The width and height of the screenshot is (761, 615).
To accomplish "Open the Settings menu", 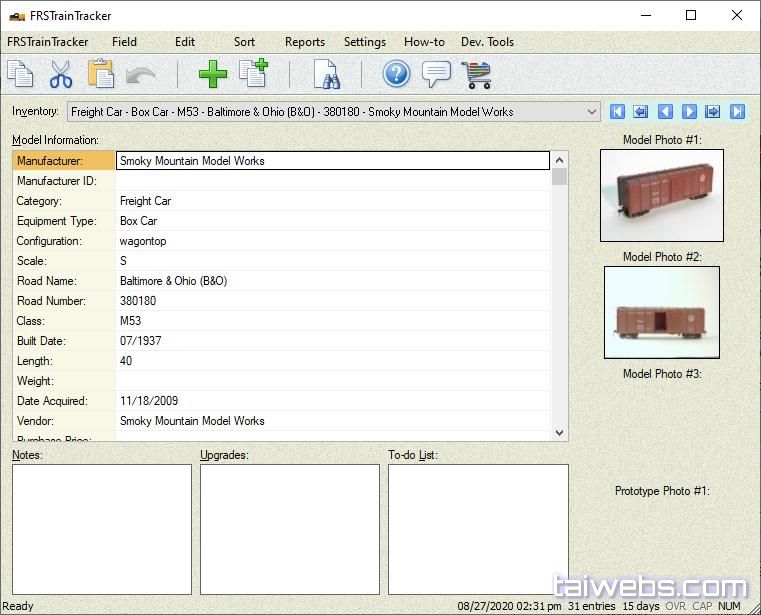I will point(364,42).
